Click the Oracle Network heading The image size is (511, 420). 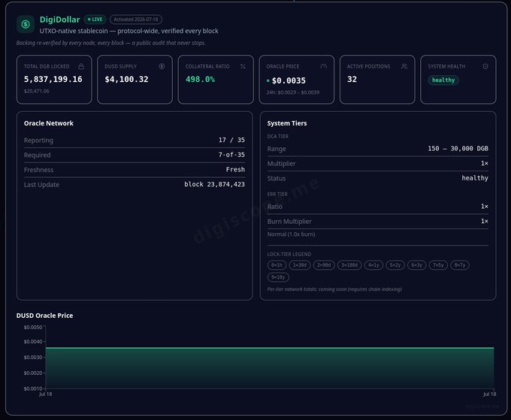pyautogui.click(x=49, y=123)
